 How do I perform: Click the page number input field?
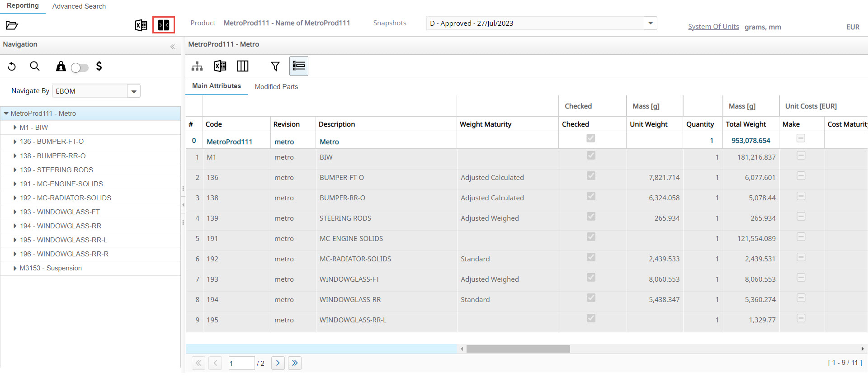click(x=241, y=363)
